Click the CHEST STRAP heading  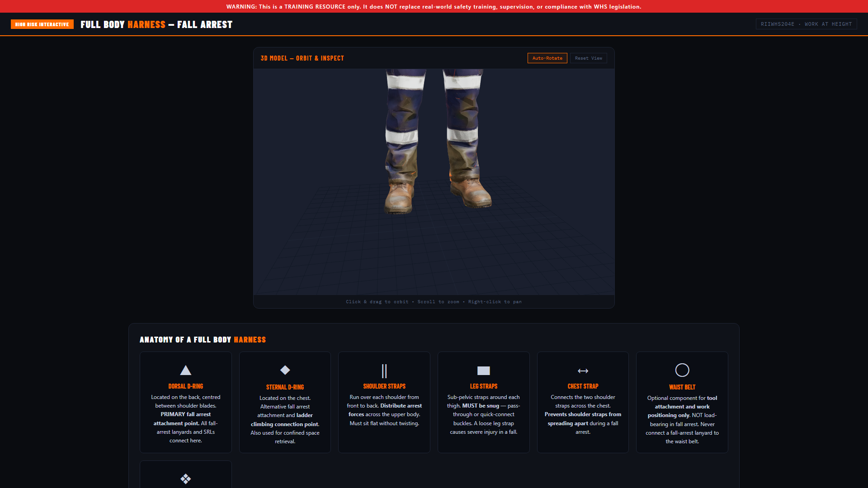pos(583,386)
